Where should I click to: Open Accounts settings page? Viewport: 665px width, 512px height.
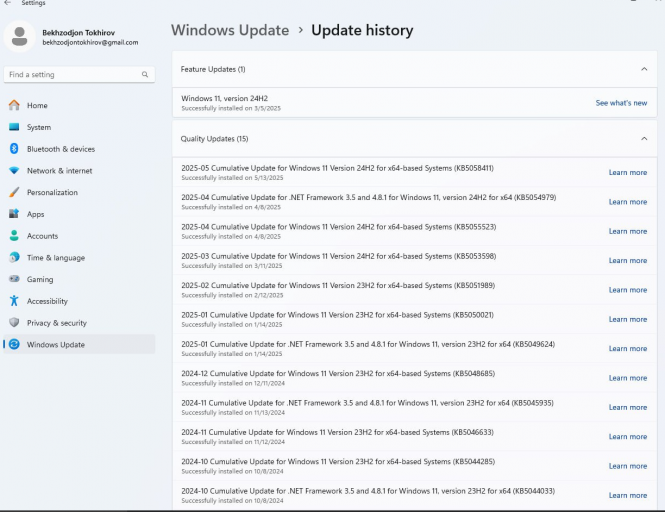[x=79, y=236]
